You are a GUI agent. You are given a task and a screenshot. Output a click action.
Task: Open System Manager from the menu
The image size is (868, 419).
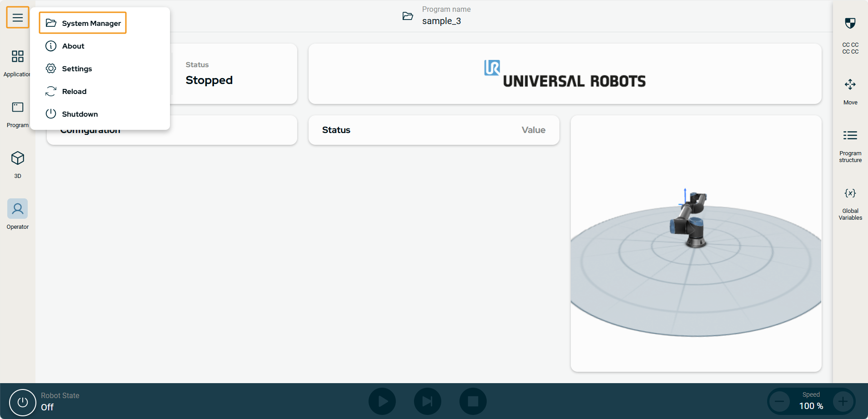pyautogui.click(x=83, y=23)
